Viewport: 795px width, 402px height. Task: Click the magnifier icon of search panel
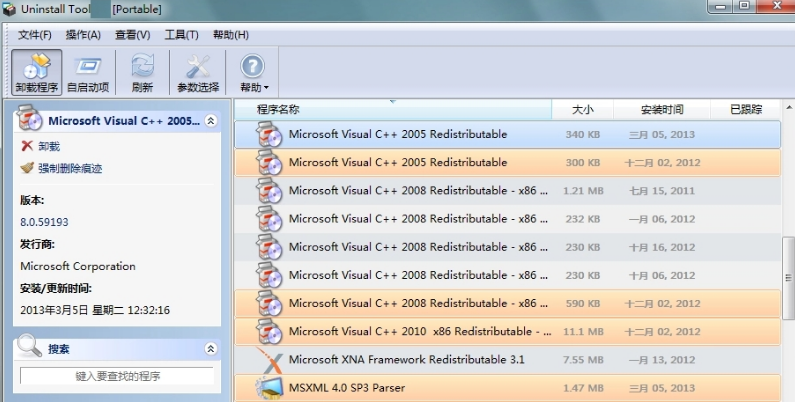tap(29, 346)
